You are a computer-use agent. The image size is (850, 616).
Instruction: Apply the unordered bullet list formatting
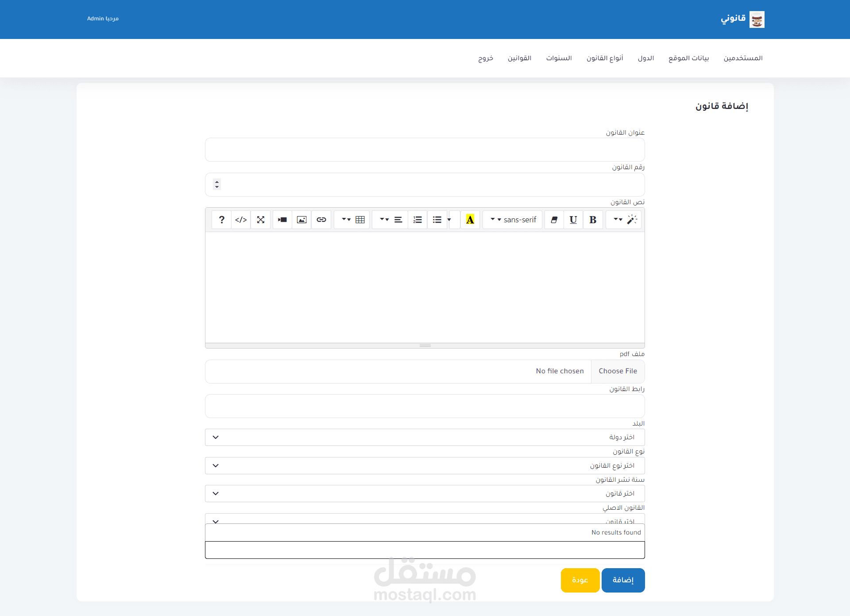(x=437, y=220)
